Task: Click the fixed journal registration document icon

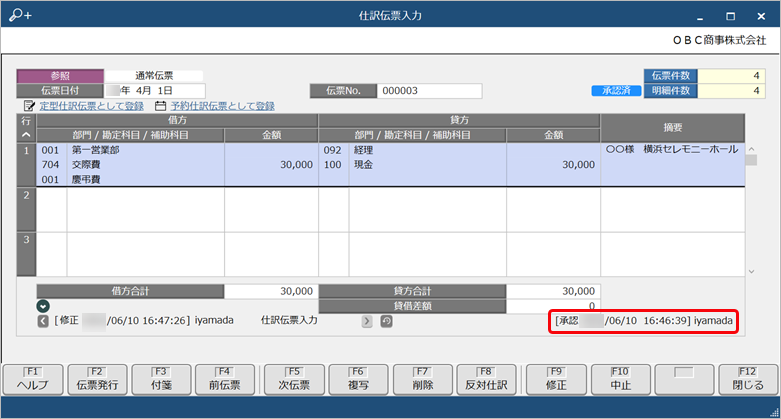Action: coord(29,106)
